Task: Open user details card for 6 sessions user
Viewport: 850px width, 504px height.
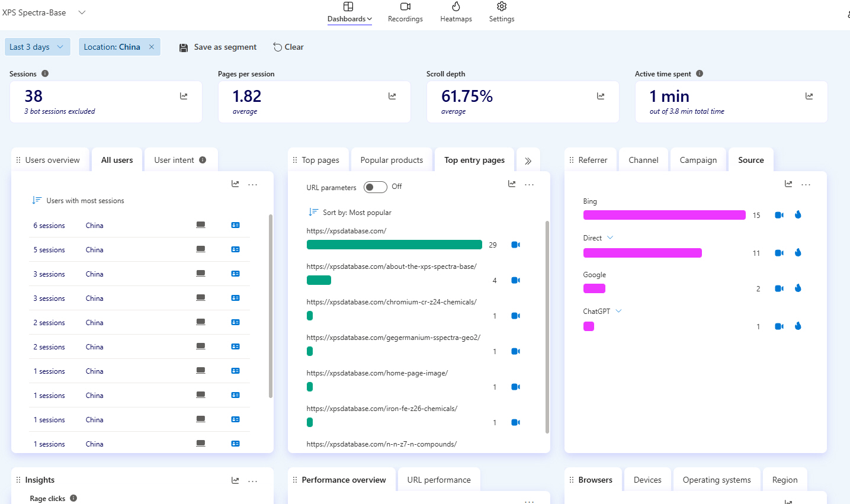Action: [235, 225]
